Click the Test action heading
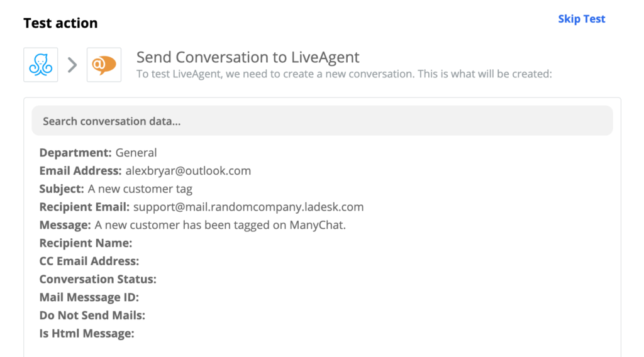Screen dimensions: 644x357 60,23
